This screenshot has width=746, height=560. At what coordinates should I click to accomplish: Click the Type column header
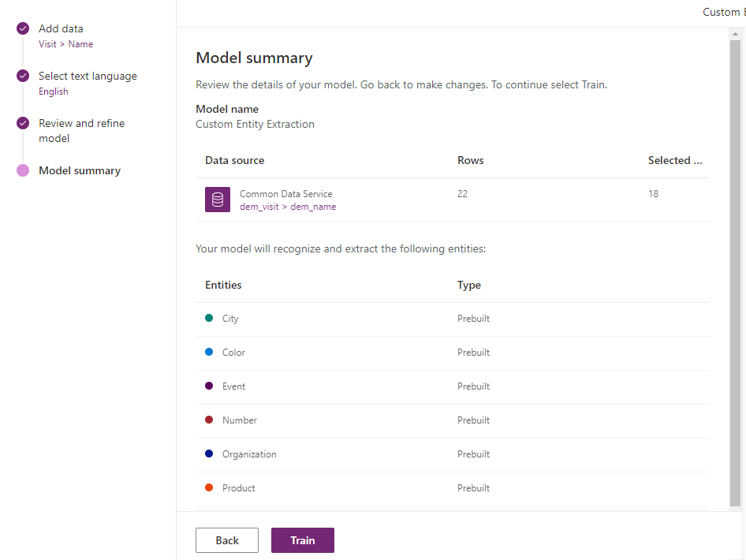469,285
